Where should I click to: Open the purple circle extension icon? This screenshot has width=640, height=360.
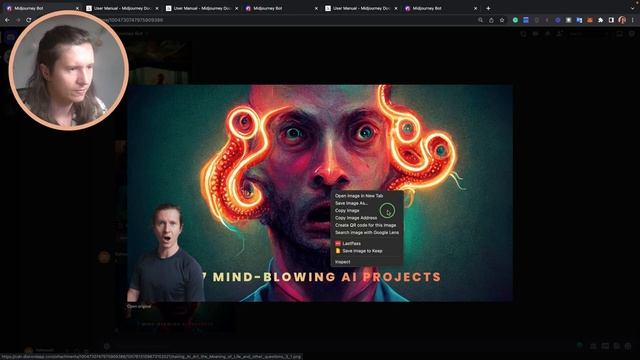[558, 20]
